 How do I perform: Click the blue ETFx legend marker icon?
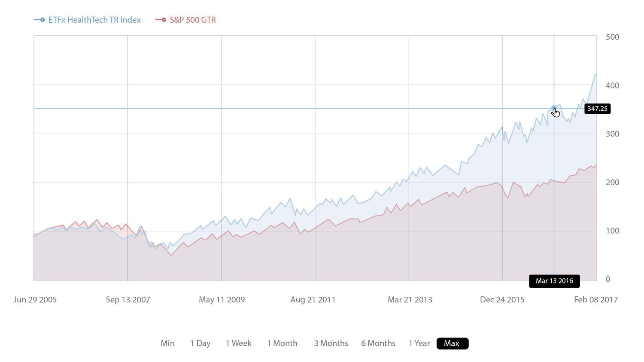point(39,20)
